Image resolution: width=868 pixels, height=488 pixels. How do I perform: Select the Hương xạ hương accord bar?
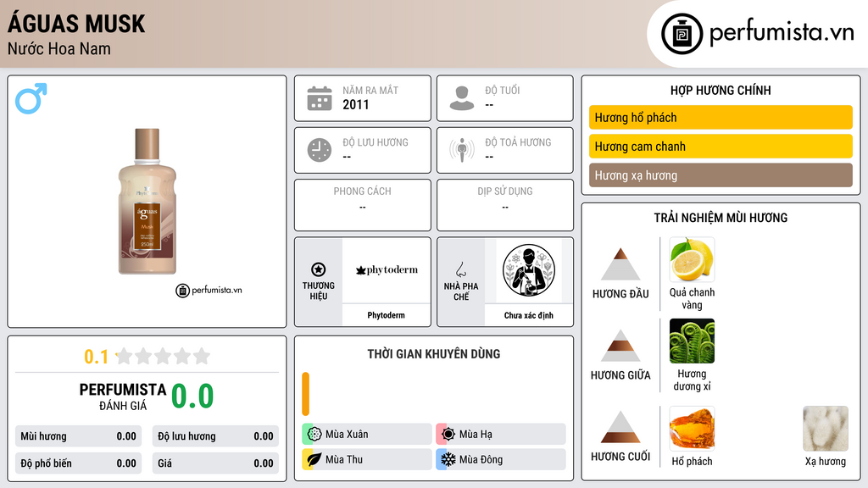(x=721, y=175)
